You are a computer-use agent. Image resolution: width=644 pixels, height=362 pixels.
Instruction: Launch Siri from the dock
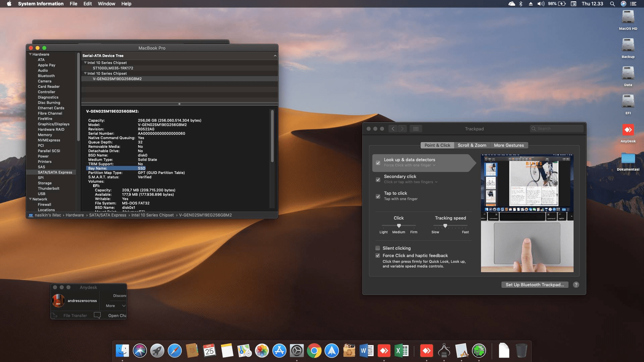coord(140,351)
